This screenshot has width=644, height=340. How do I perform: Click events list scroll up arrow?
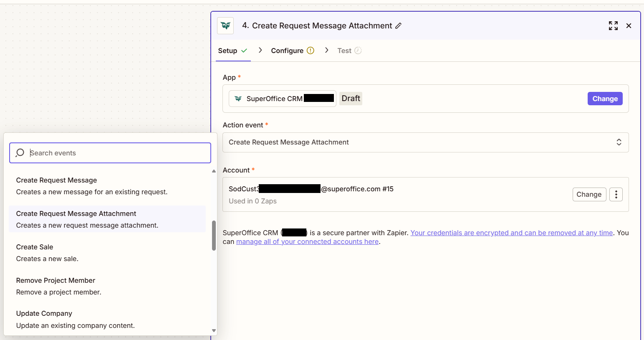(x=214, y=171)
